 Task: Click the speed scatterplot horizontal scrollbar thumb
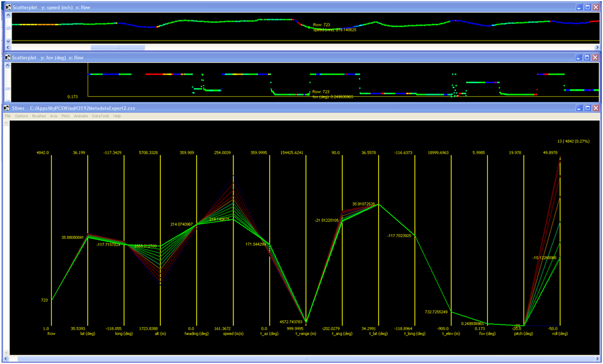click(117, 47)
